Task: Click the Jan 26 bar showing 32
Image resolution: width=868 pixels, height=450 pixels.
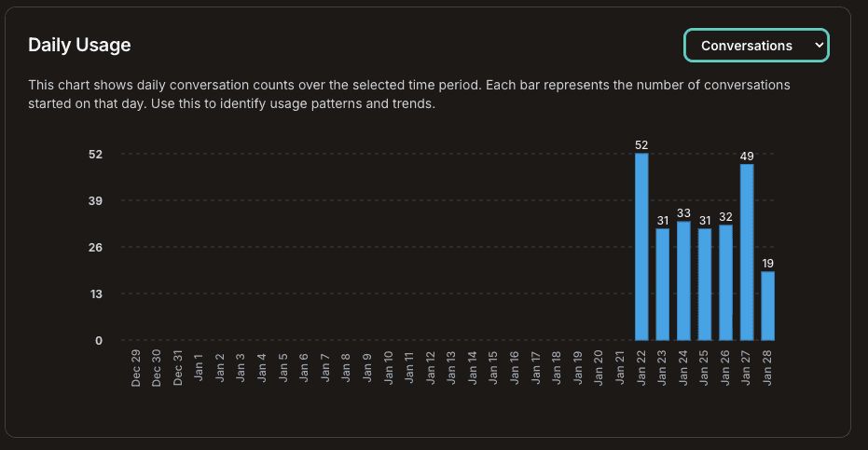Action: point(725,282)
